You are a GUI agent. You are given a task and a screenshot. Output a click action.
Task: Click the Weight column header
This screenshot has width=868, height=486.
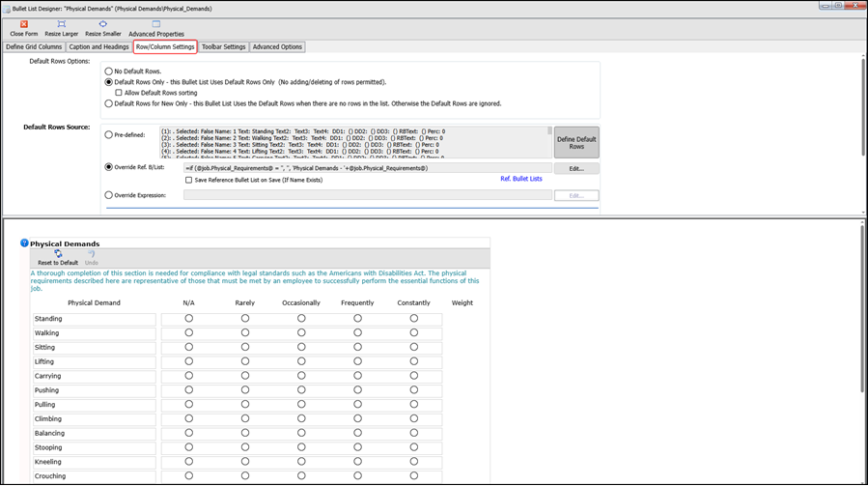click(462, 303)
